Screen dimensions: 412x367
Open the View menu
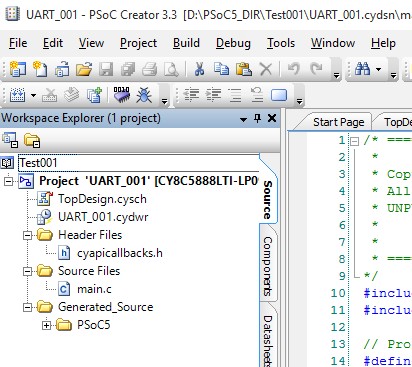click(91, 43)
